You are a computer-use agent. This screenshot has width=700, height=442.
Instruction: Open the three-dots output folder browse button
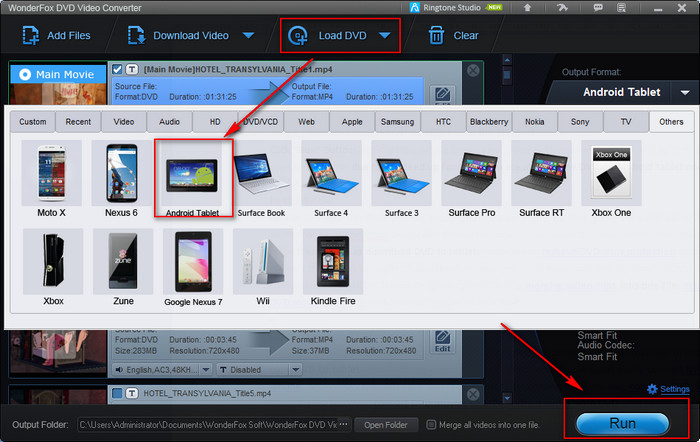[343, 424]
